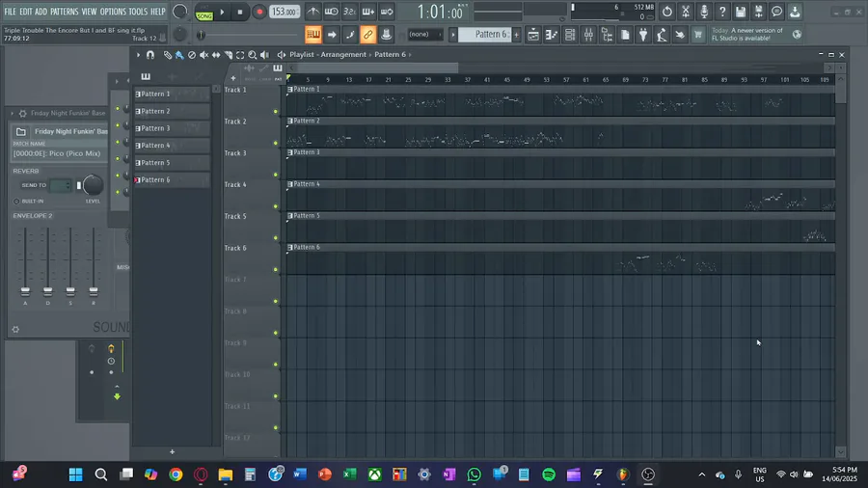
Task: Mute Track 4 using its green light
Action: (276, 206)
